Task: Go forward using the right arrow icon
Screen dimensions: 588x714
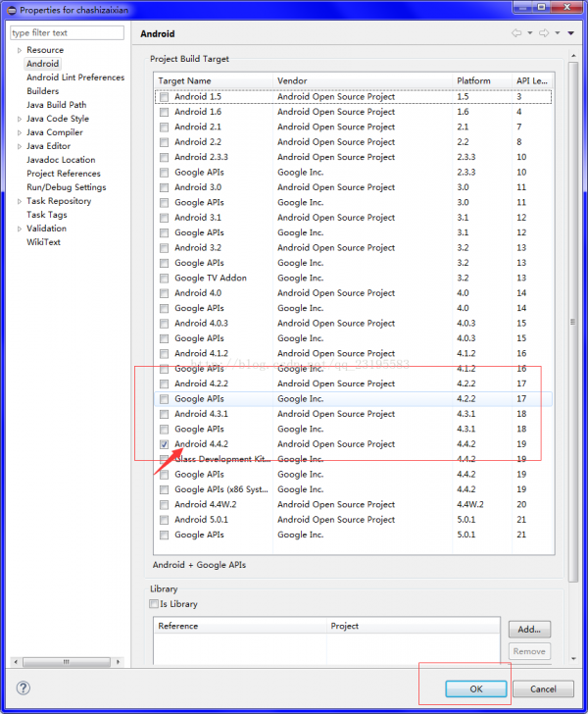Action: pyautogui.click(x=544, y=32)
